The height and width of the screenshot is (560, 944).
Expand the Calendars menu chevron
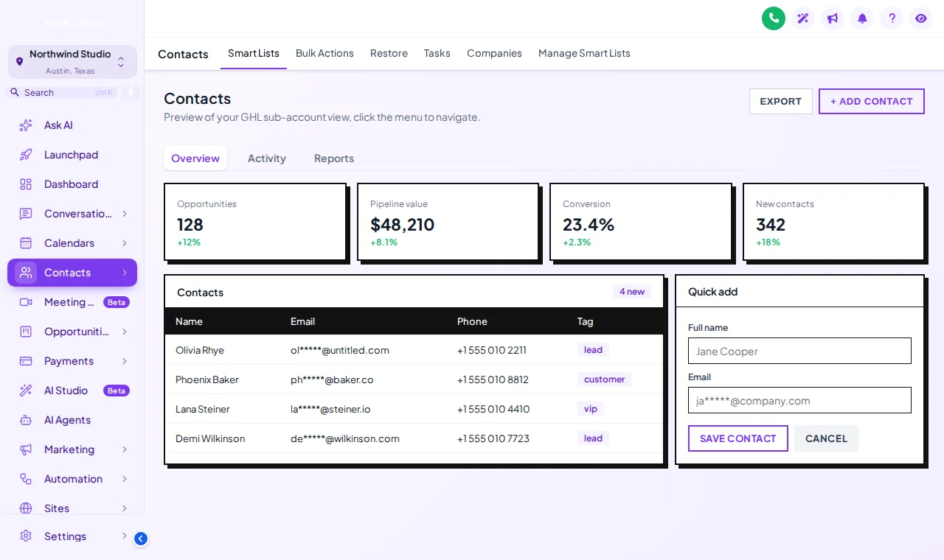click(125, 243)
